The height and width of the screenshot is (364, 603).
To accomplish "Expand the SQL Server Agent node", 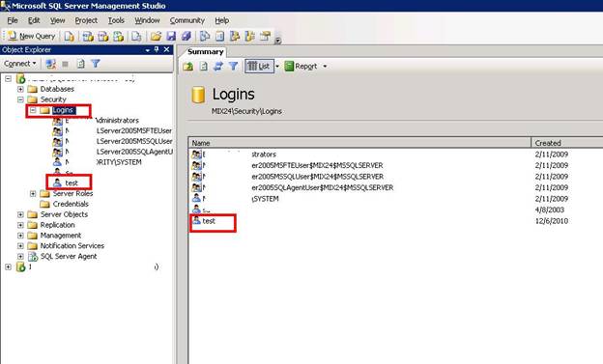I will (20, 257).
